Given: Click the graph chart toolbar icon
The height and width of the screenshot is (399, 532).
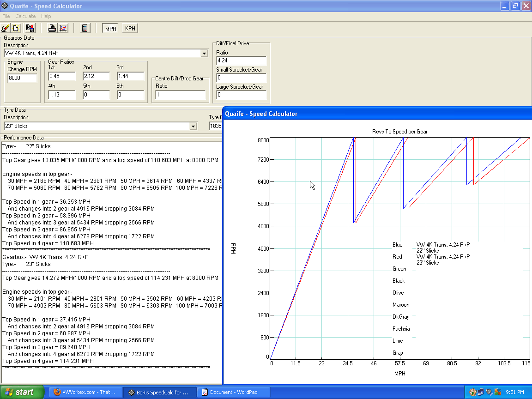Looking at the screenshot, I should coord(63,28).
